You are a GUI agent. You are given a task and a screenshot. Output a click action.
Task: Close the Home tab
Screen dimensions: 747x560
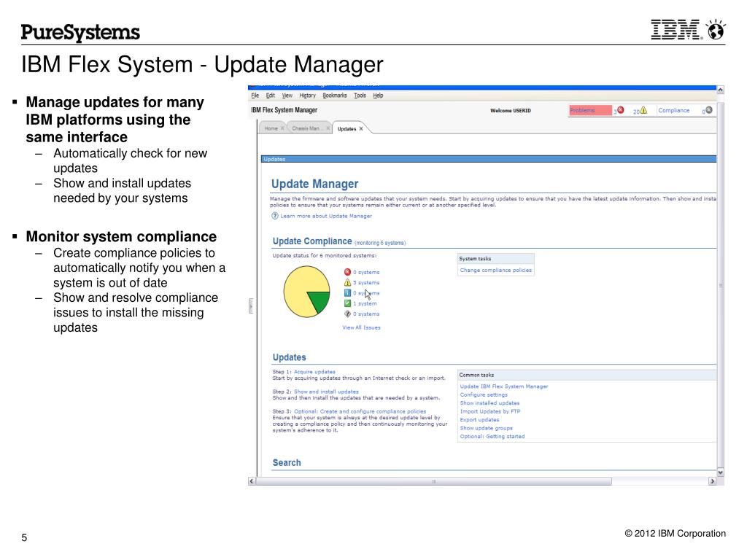tap(282, 128)
